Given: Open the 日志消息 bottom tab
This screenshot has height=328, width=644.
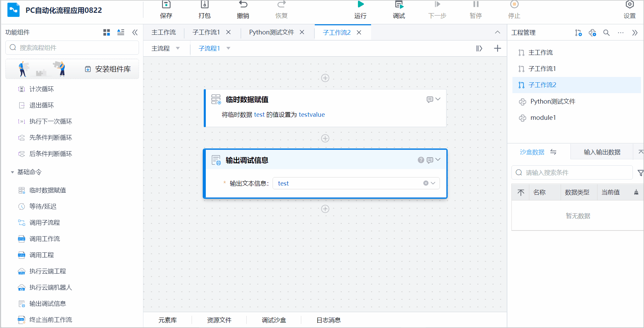Looking at the screenshot, I should [x=328, y=320].
